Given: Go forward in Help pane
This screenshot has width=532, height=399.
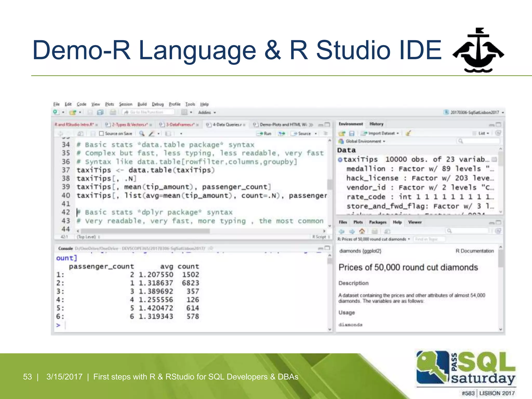Looking at the screenshot, I should coord(352,231).
